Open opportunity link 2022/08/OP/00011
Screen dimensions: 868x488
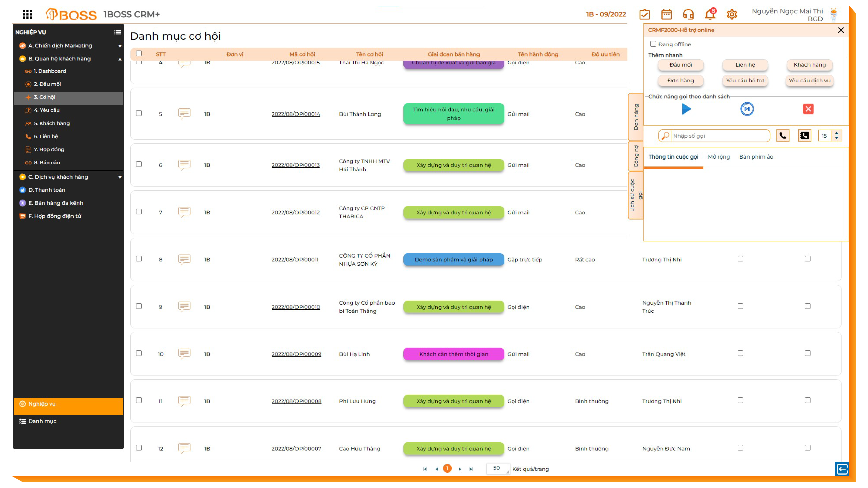[295, 260]
